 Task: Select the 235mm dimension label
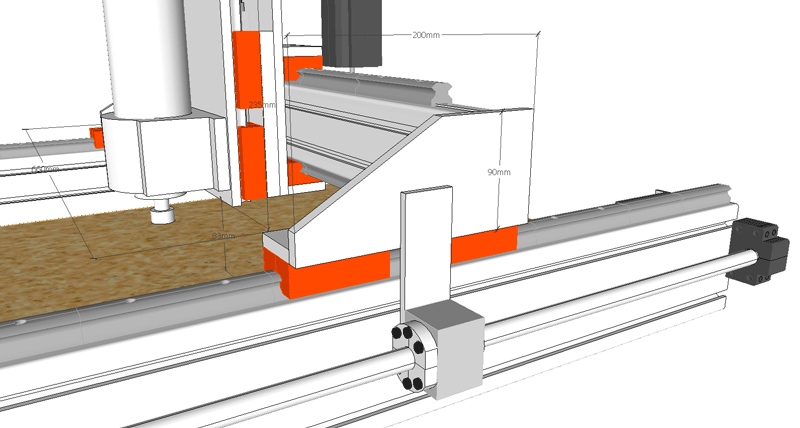click(260, 104)
